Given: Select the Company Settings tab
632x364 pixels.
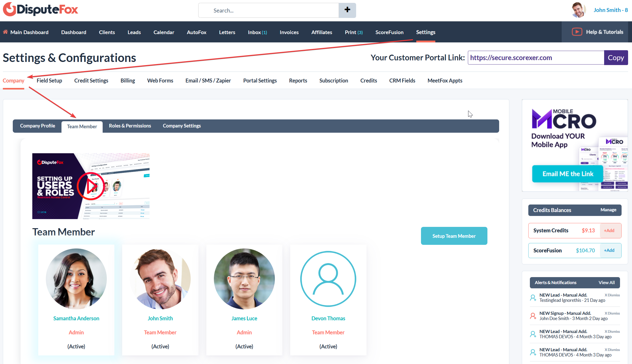Looking at the screenshot, I should (182, 126).
